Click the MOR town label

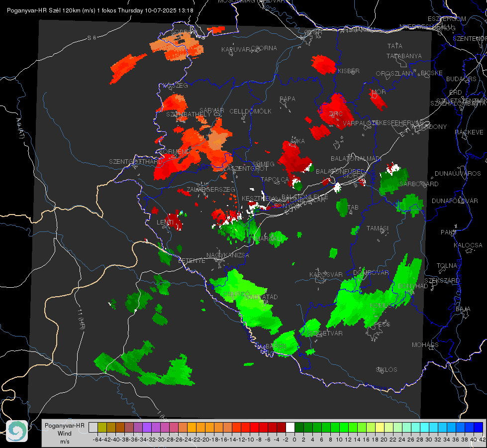coord(379,92)
